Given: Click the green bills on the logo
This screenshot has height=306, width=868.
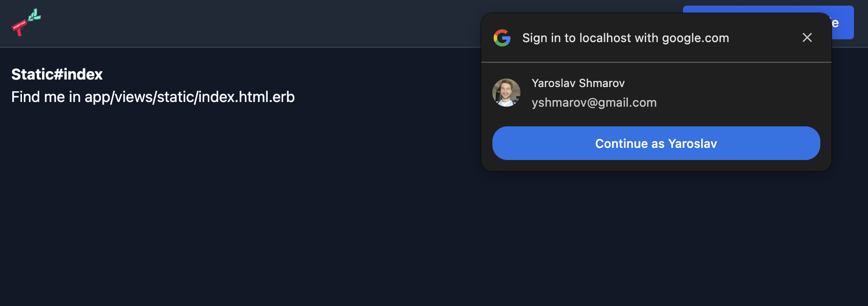Looking at the screenshot, I should [x=35, y=15].
